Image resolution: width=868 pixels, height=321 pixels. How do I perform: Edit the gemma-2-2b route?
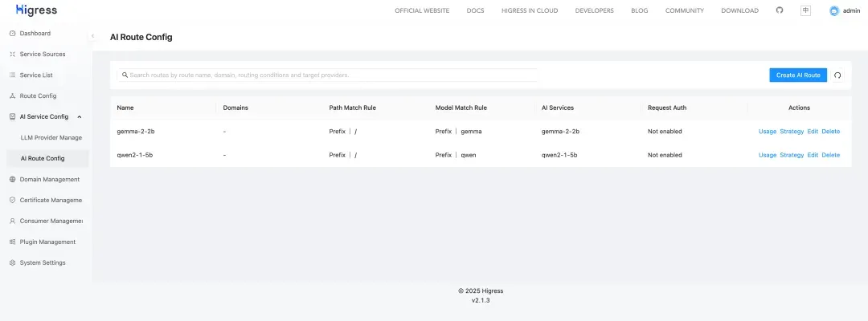pos(812,132)
